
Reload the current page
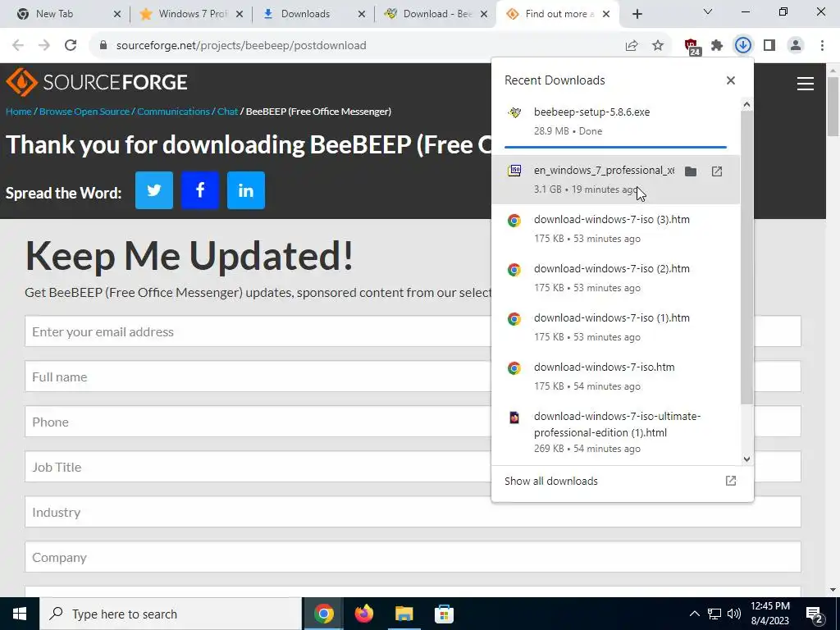click(71, 46)
